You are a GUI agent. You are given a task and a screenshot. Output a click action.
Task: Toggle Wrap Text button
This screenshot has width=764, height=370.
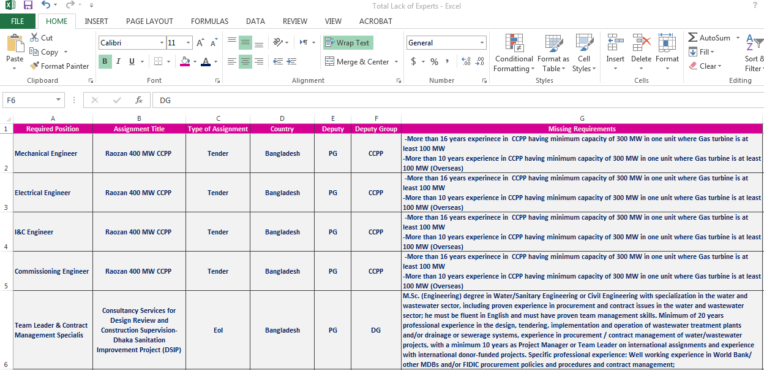[348, 43]
